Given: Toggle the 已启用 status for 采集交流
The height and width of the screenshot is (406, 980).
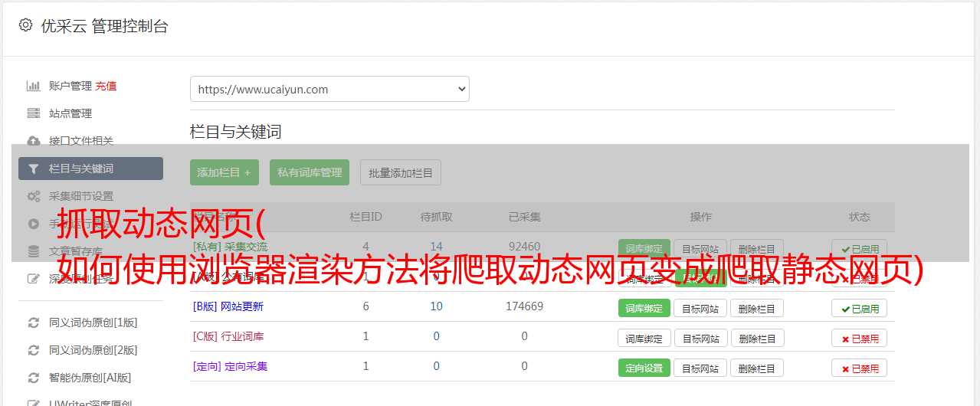Looking at the screenshot, I should [859, 248].
